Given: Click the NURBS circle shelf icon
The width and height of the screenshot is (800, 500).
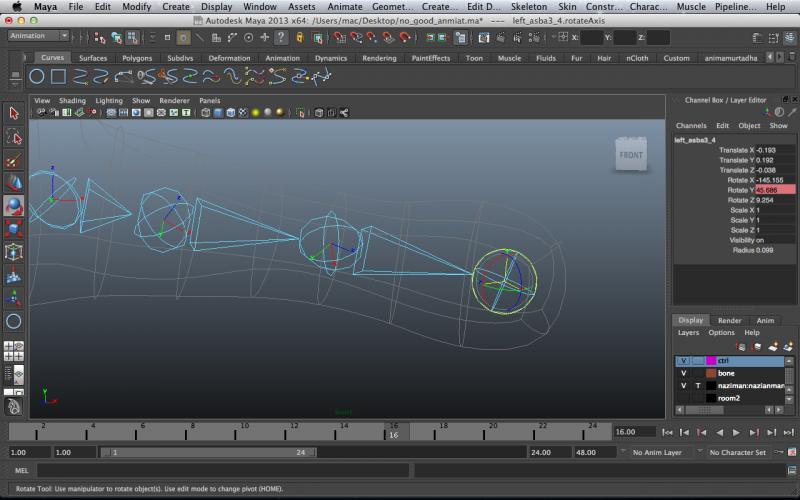Looking at the screenshot, I should click(x=37, y=76).
